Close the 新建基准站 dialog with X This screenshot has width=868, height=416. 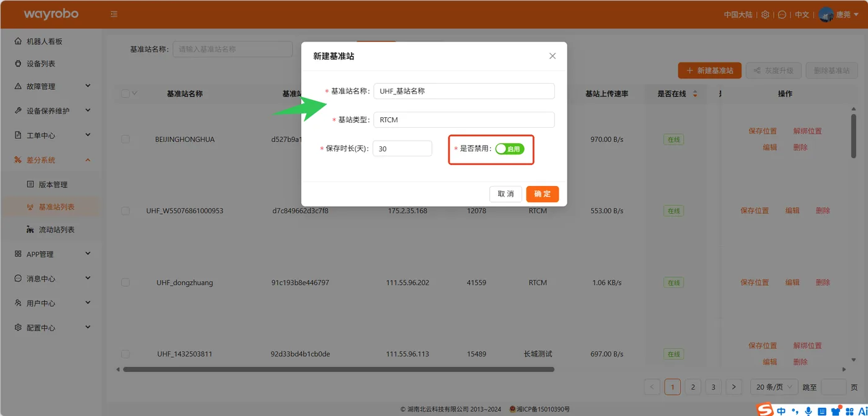coord(552,56)
